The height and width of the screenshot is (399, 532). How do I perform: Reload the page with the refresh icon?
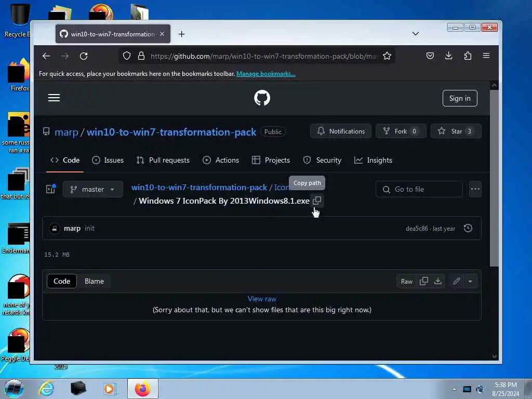click(84, 56)
